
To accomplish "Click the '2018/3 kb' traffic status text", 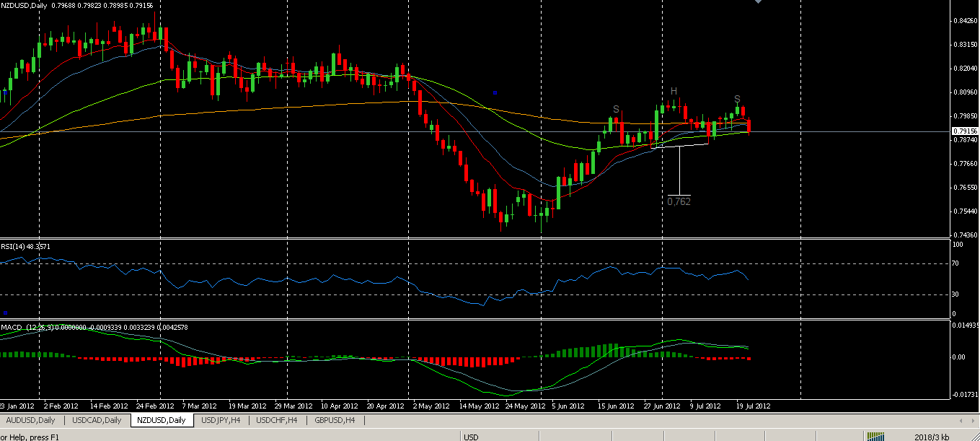I will 932,437.
